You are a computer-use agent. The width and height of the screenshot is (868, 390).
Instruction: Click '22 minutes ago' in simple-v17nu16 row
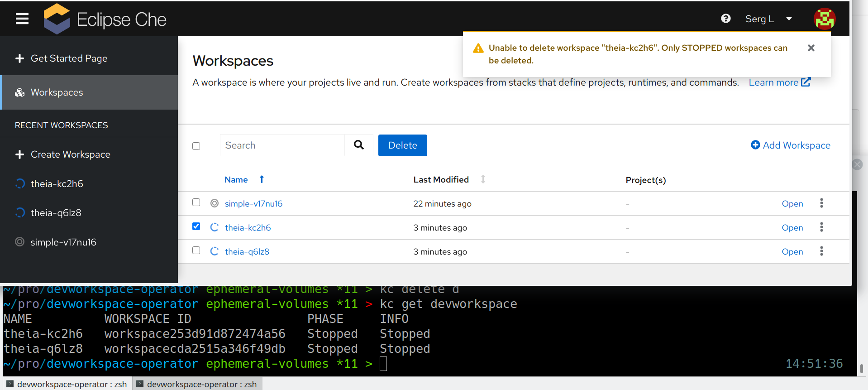pos(442,204)
